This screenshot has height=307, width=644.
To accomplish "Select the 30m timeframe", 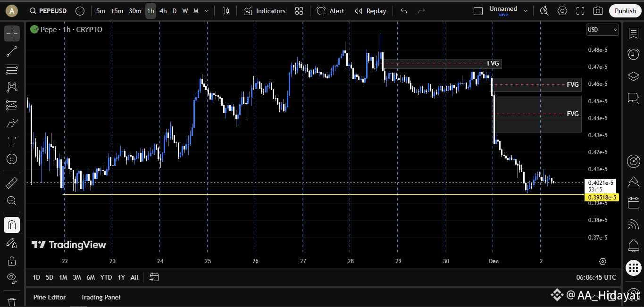I will coord(135,11).
